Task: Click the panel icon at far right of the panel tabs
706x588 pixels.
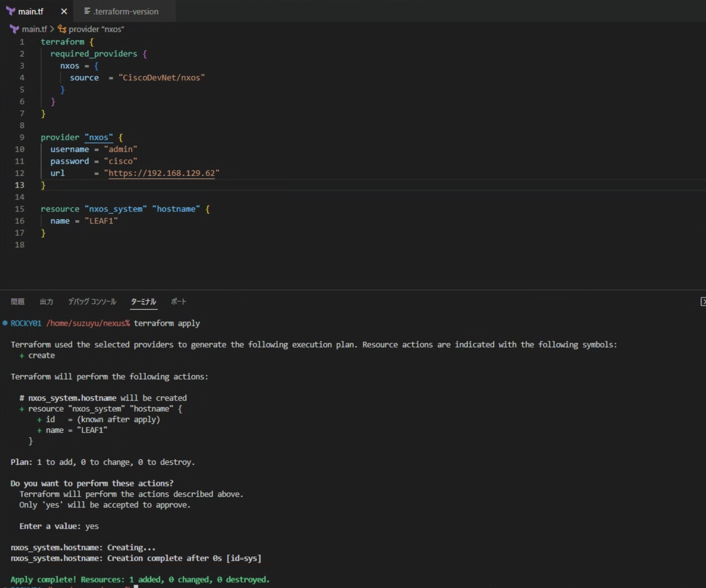Action: 703,302
